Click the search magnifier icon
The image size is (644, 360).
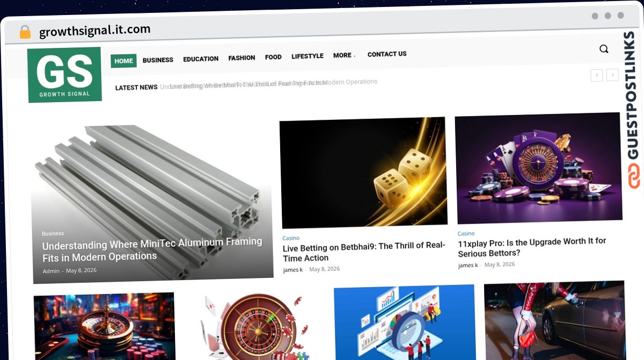[x=604, y=49]
